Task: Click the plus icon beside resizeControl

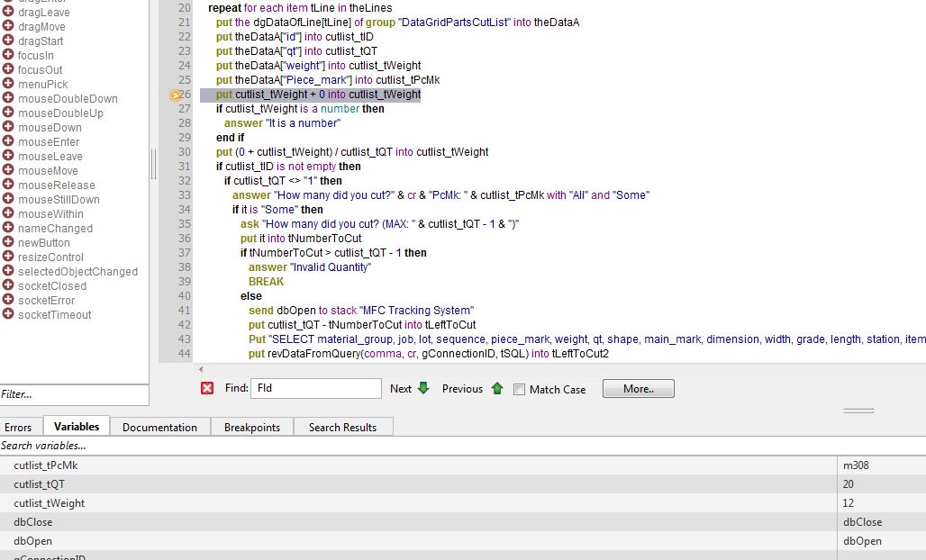Action: pos(8,257)
